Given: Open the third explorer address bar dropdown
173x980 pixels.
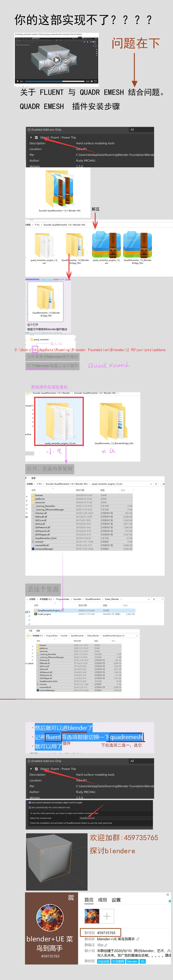Looking at the screenshot, I should pos(137,636).
